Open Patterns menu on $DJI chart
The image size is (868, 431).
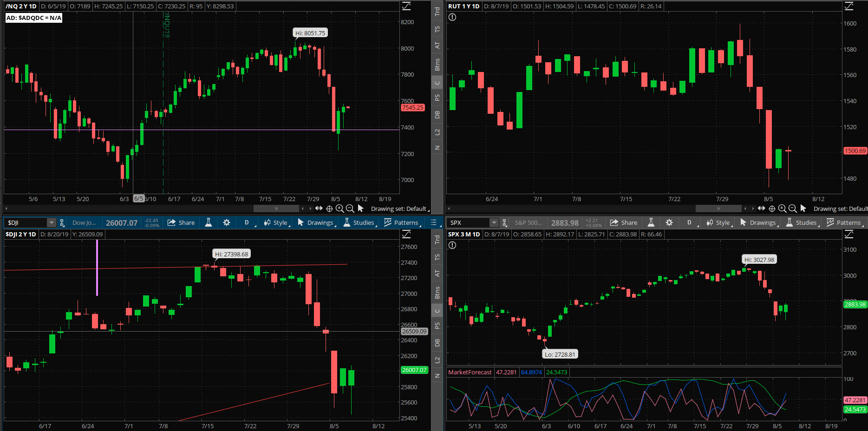[402, 223]
